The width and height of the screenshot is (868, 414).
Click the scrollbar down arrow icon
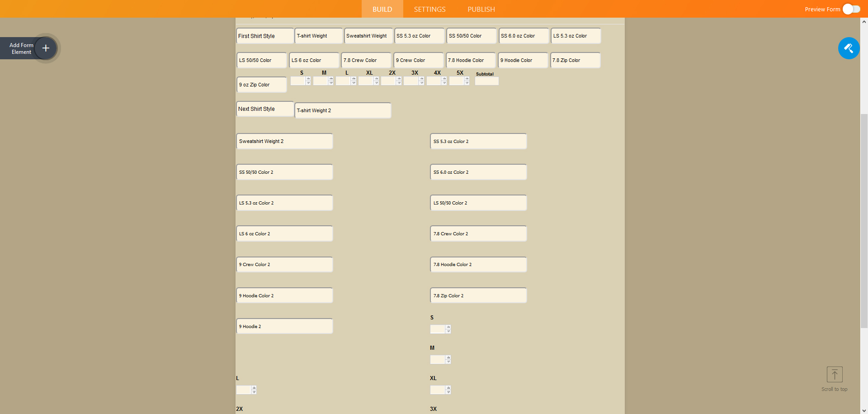[x=864, y=411]
